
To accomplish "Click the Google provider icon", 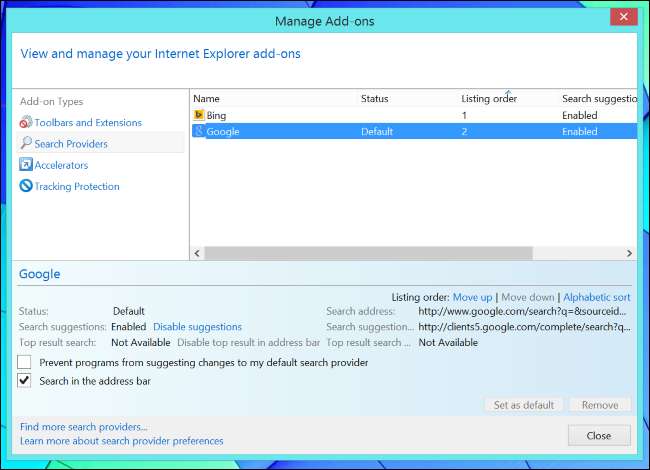I will click(199, 131).
